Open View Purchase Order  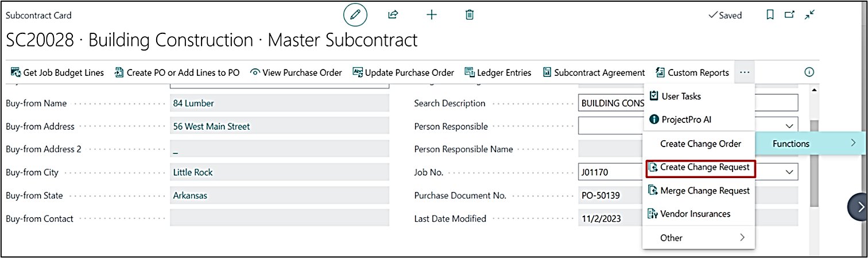296,72
